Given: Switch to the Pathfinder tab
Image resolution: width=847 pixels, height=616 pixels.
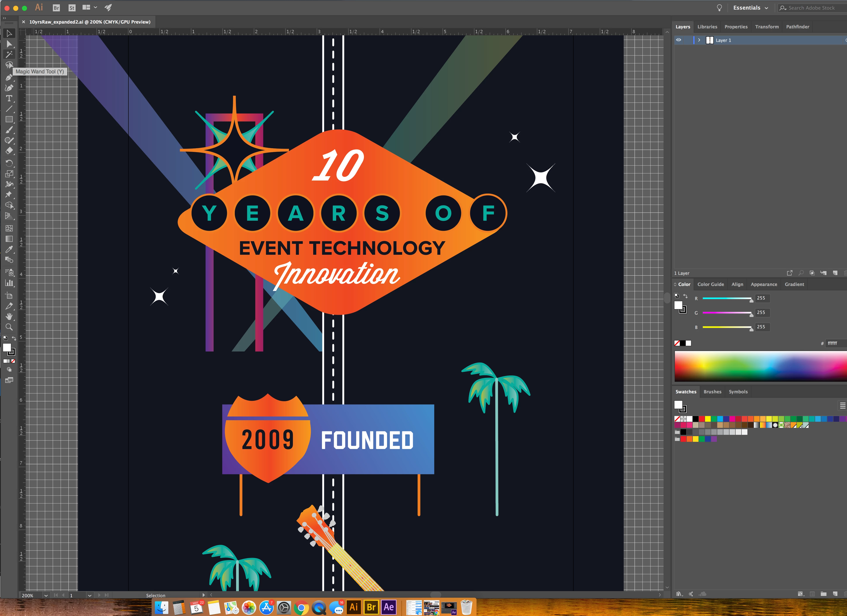Looking at the screenshot, I should coord(797,27).
